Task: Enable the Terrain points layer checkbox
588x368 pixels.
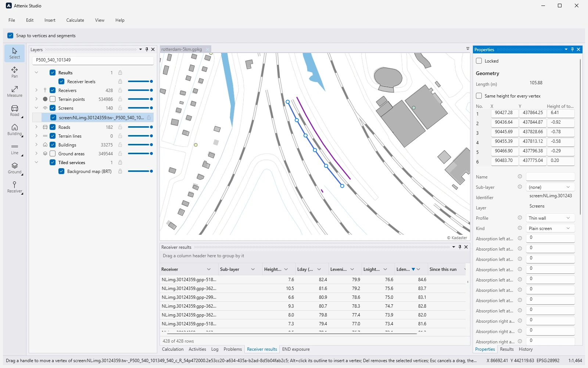Action: click(x=53, y=99)
